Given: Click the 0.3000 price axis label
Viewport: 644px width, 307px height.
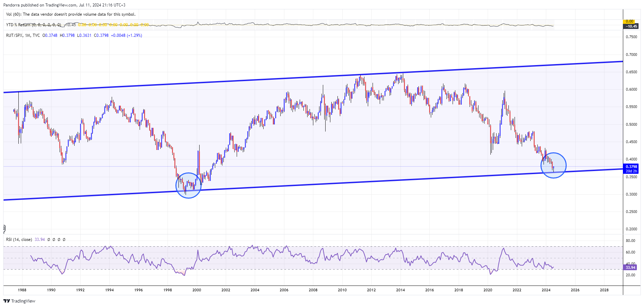Looking at the screenshot, I should click(631, 194).
